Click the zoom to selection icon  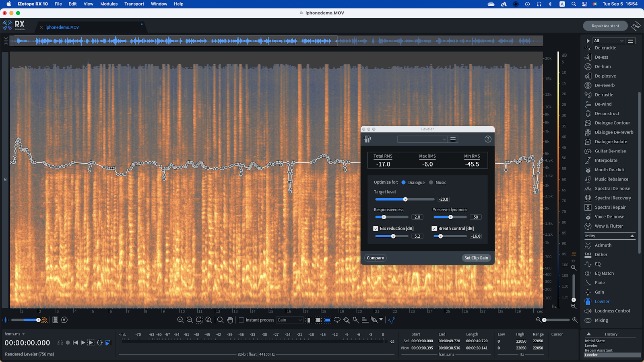(199, 320)
